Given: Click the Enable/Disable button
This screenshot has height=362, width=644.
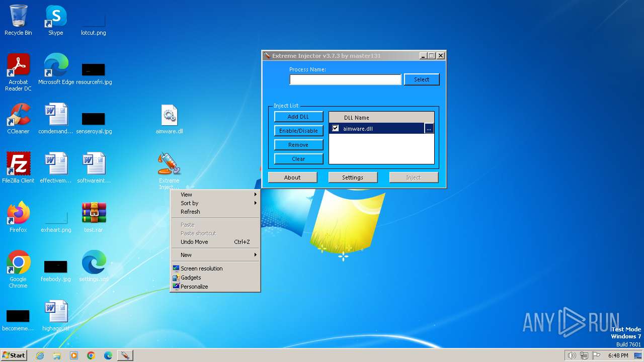Looking at the screenshot, I should click(298, 131).
